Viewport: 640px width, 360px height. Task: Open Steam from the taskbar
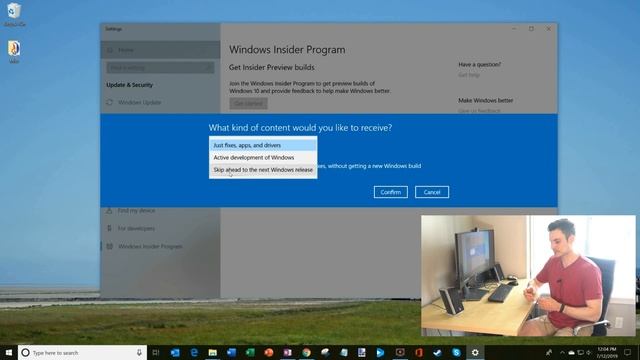point(438,353)
